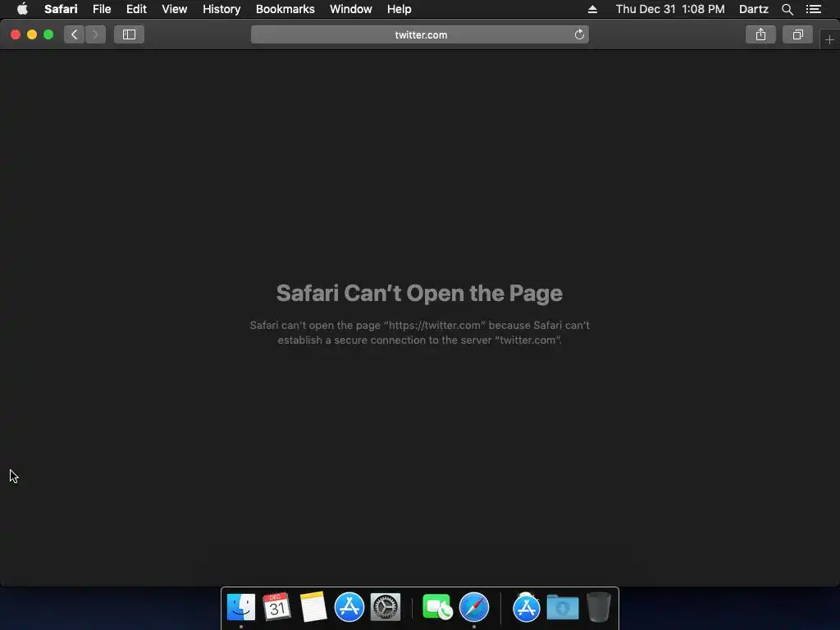The width and height of the screenshot is (840, 630).
Task: Click the eject icon in menu bar
Action: 592,9
